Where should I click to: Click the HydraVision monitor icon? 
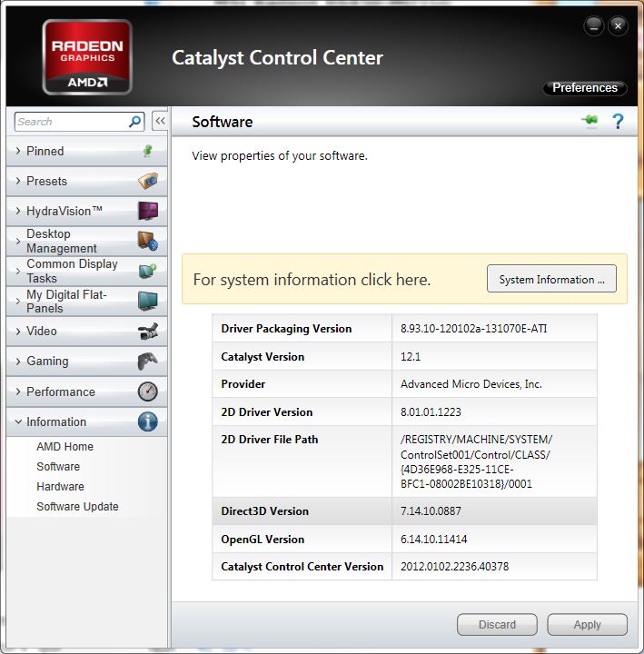click(148, 211)
